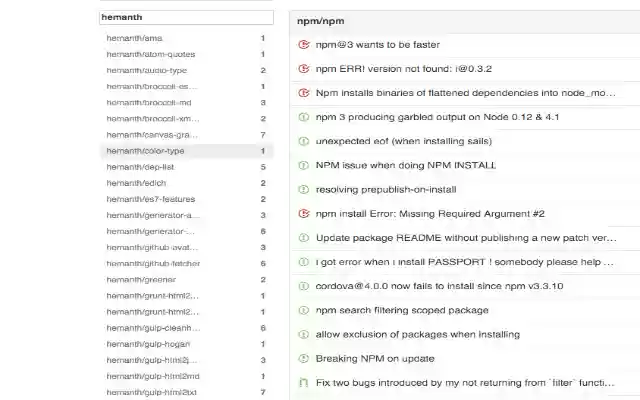Open the npm/npm header link
Image resolution: width=640 pixels, height=400 pixels.
point(320,20)
